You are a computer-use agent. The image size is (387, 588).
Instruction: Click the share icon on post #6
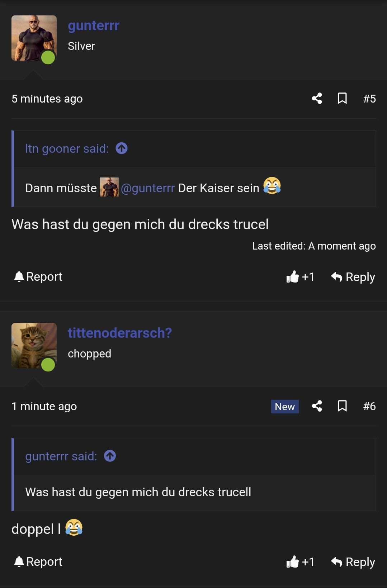click(x=317, y=406)
